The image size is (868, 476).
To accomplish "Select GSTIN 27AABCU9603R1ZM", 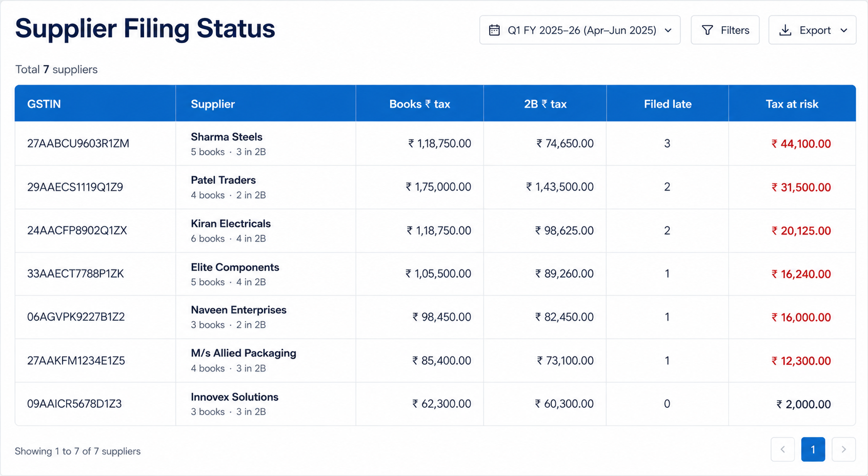I will pos(78,143).
